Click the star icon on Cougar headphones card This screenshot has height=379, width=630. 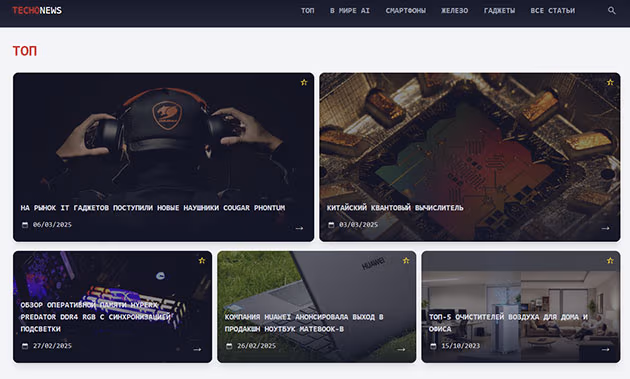[304, 82]
